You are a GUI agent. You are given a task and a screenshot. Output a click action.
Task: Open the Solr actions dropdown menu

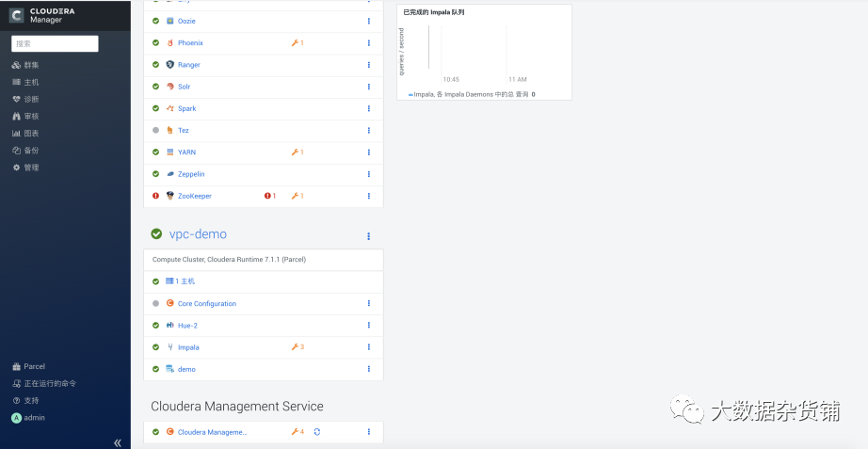tap(369, 87)
